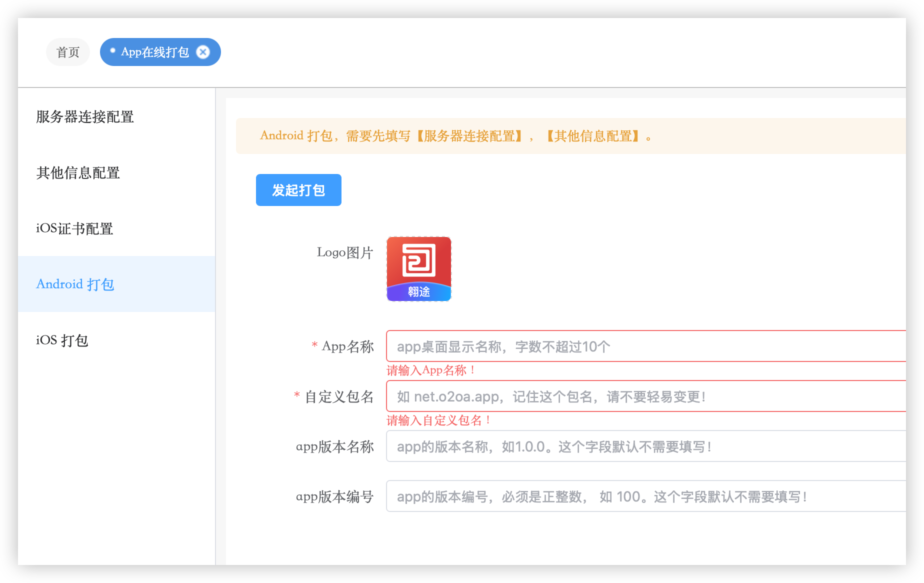This screenshot has width=924, height=583.
Task: Select Android 打包 in the sidebar
Action: click(75, 284)
